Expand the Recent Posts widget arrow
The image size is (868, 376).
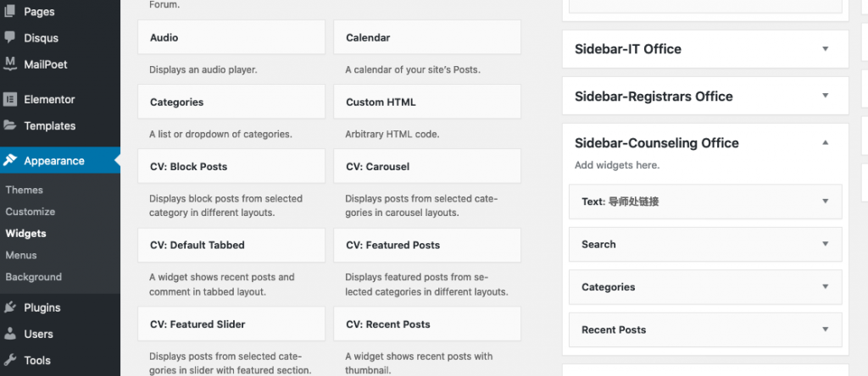825,329
